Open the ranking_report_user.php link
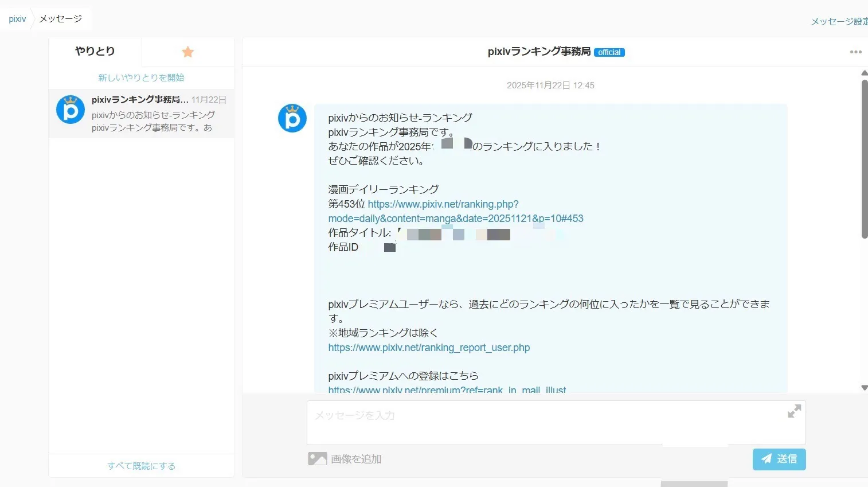 [429, 348]
